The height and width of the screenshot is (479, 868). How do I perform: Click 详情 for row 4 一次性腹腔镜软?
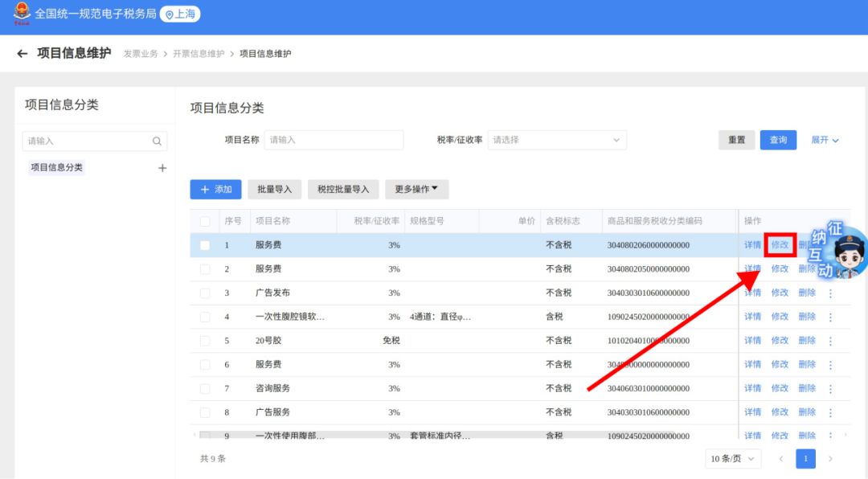tap(753, 317)
